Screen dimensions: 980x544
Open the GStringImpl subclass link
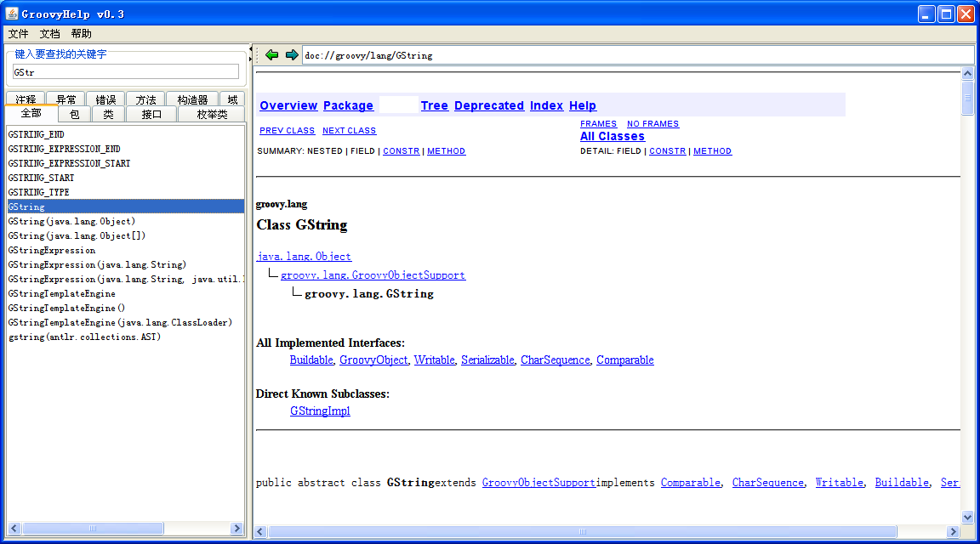(x=320, y=411)
